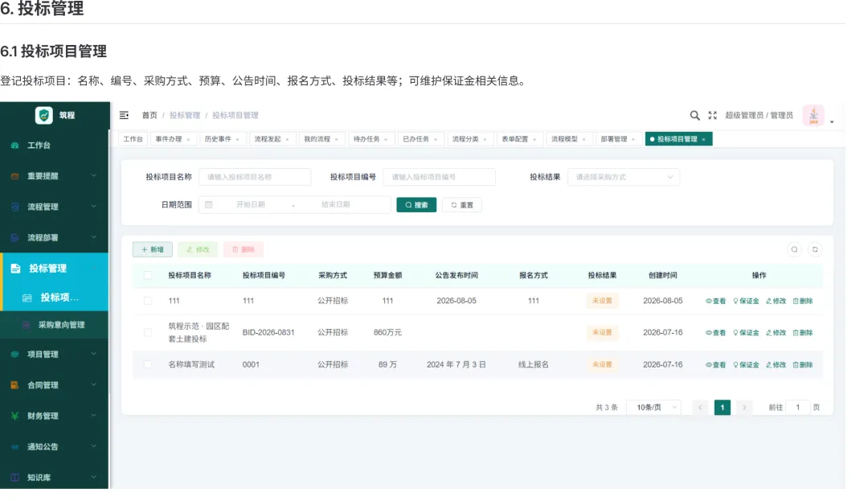
Task: Close the 我的流程 tab
Action: (337, 139)
